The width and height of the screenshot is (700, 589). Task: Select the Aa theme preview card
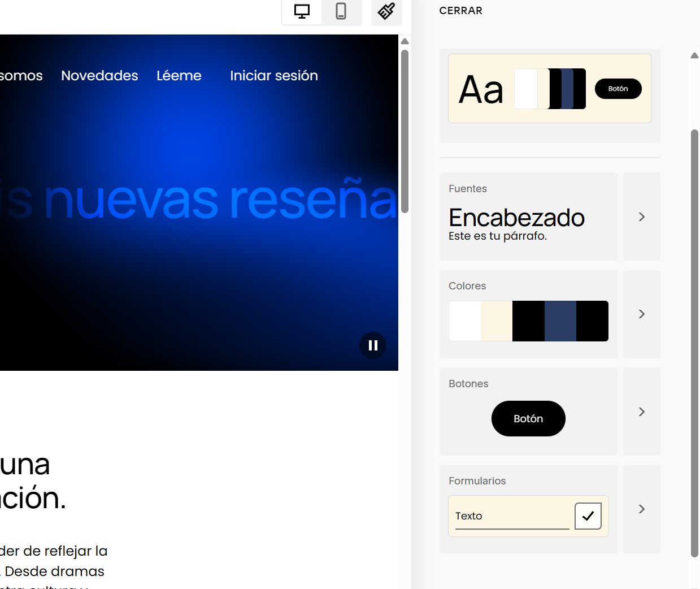[x=549, y=89]
